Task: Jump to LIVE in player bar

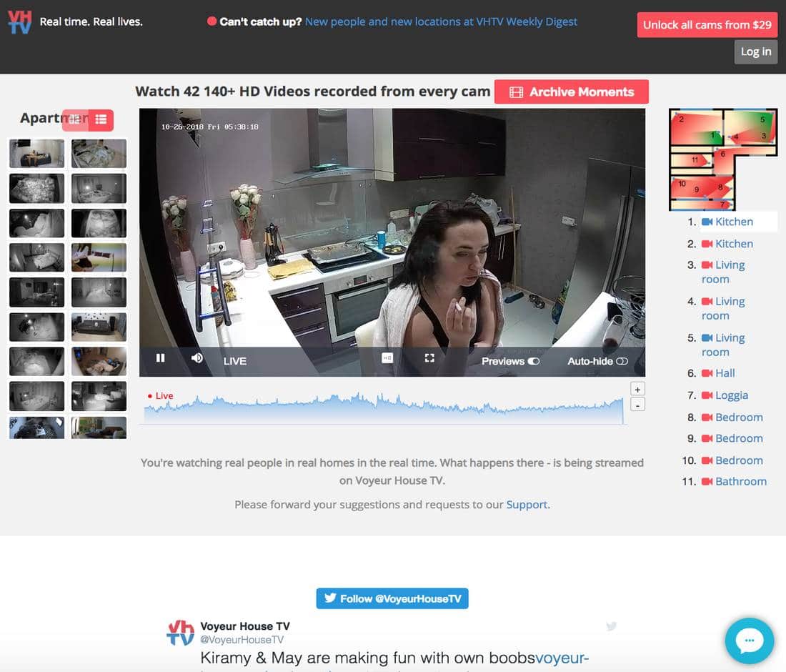Action: click(234, 361)
